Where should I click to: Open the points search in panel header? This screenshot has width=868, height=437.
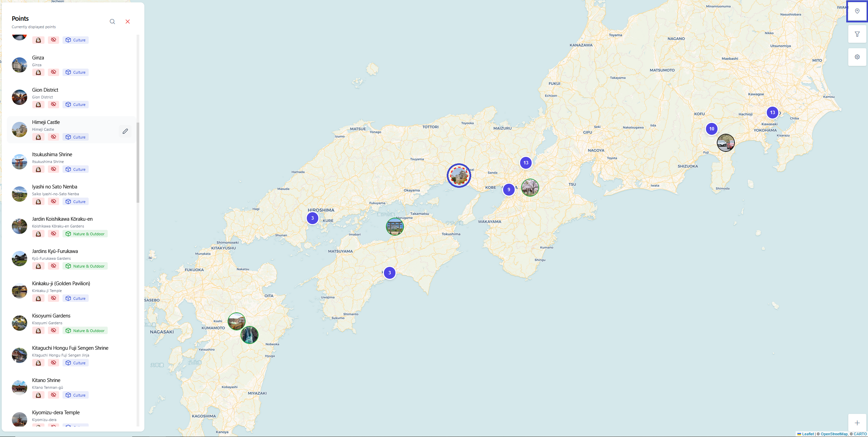(112, 22)
